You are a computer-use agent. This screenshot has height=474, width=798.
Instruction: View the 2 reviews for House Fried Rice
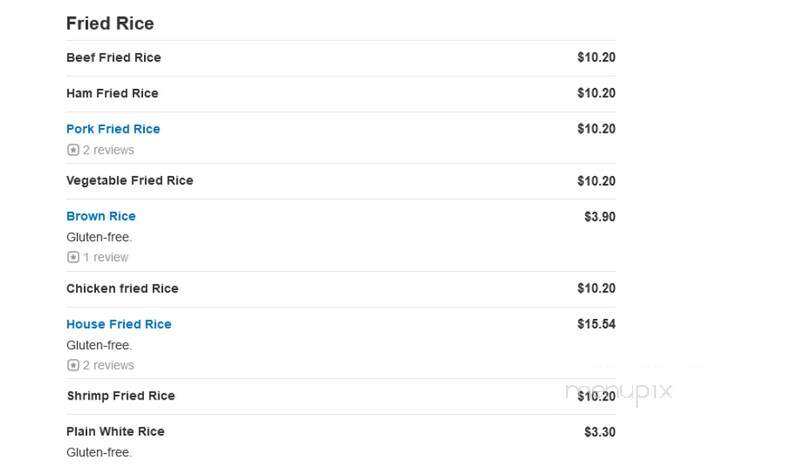coord(108,365)
